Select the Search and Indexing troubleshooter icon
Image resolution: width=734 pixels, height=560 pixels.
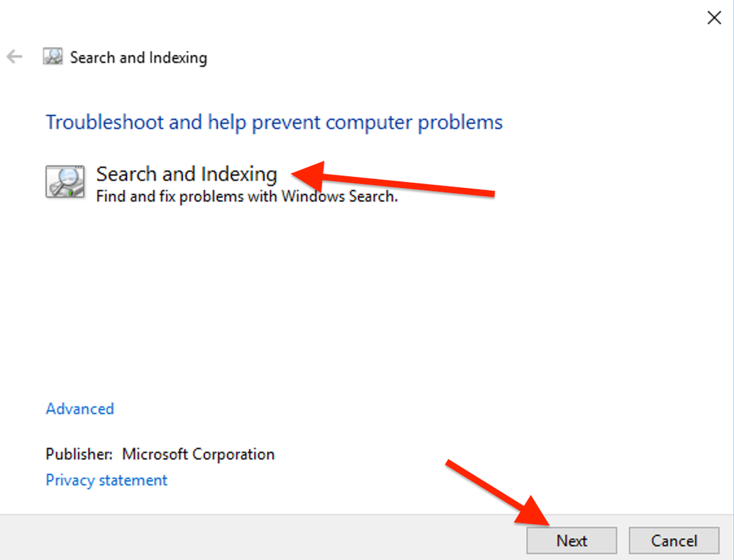66,181
